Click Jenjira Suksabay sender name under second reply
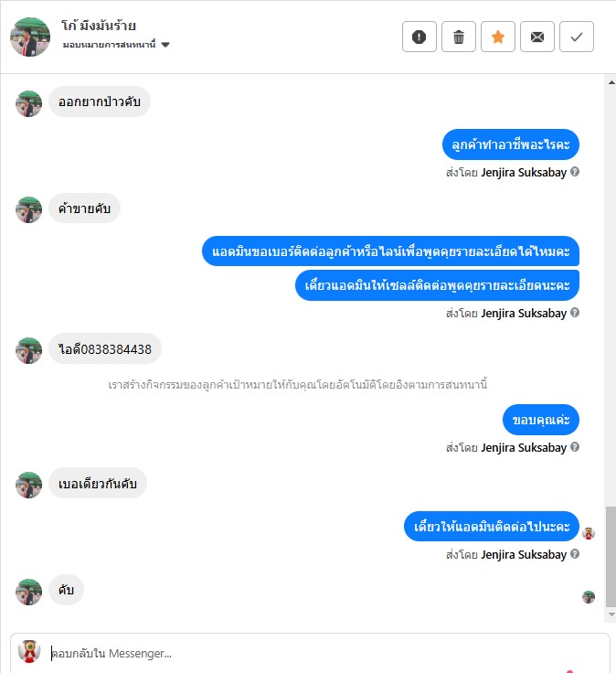Viewport: 616px width, 673px height. click(524, 314)
